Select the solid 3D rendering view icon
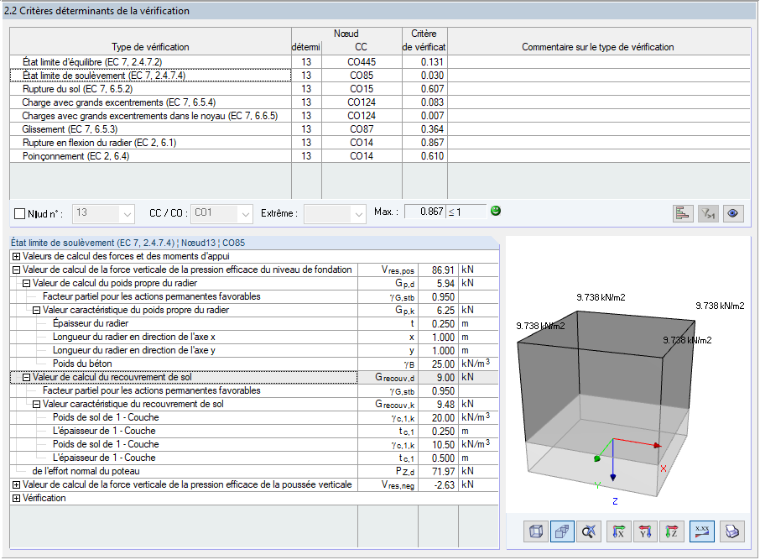 pyautogui.click(x=562, y=531)
